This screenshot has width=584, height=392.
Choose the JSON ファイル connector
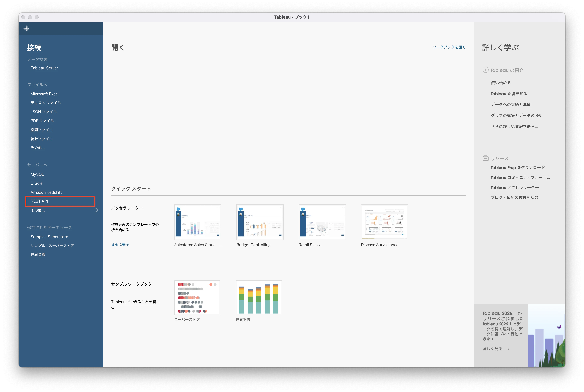coord(44,112)
